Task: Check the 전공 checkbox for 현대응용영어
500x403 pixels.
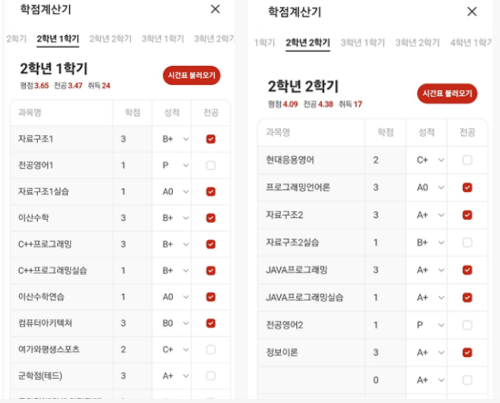Action: click(x=467, y=160)
